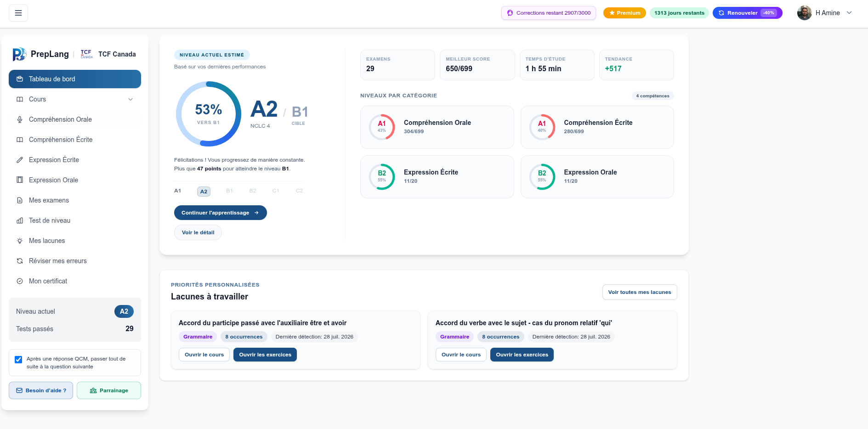Screen dimensions: 868x429
Task: Open Compréhension Orale section
Action: (x=75, y=119)
